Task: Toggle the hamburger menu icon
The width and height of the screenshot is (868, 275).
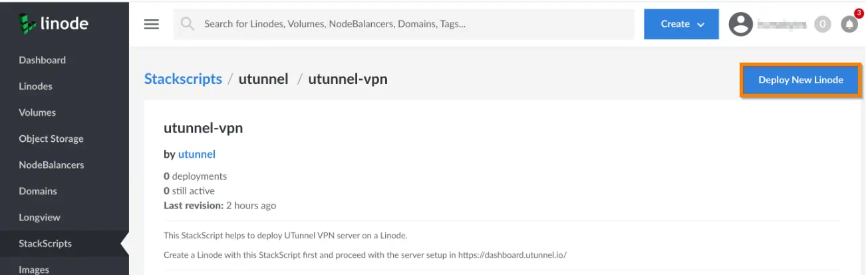Action: [152, 24]
